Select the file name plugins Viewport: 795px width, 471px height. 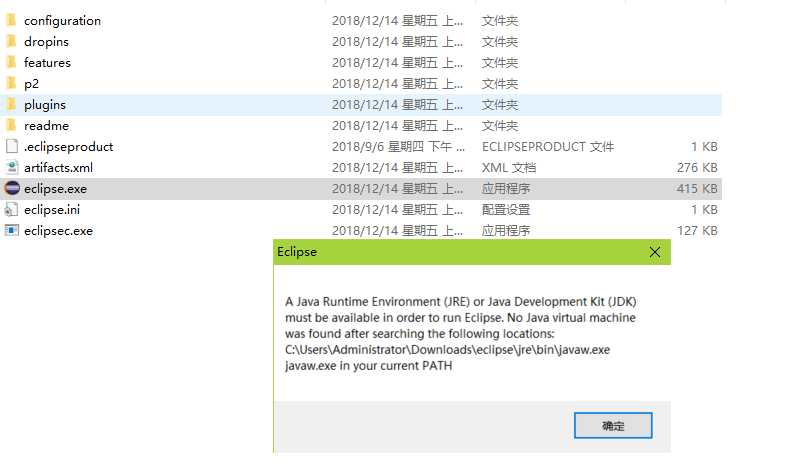pyautogui.click(x=45, y=105)
